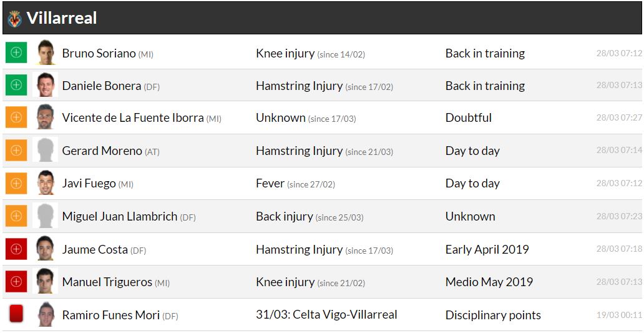
Task: Click the 28/03 07:27 update timestamp
Action: pyautogui.click(x=618, y=118)
